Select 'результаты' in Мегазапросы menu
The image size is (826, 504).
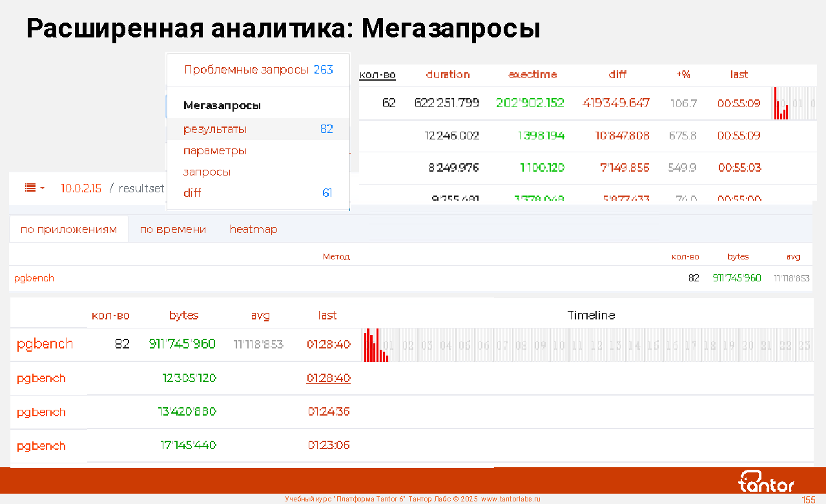[x=215, y=129]
